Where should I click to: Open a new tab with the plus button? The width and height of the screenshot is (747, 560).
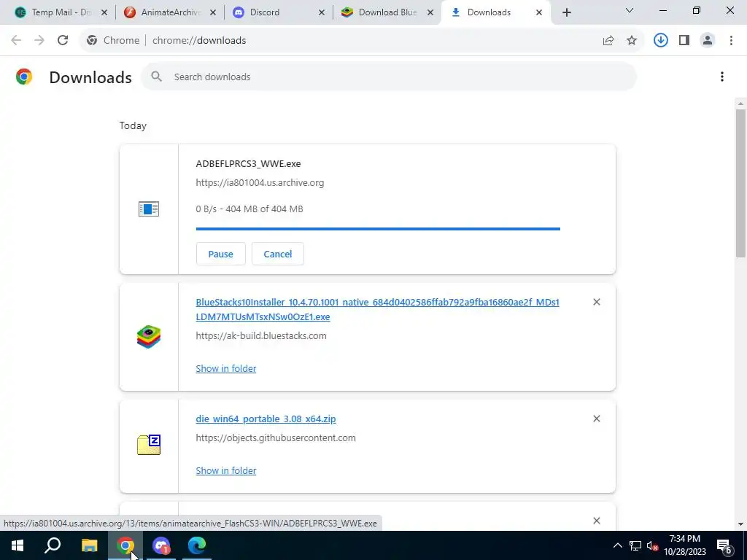[566, 12]
